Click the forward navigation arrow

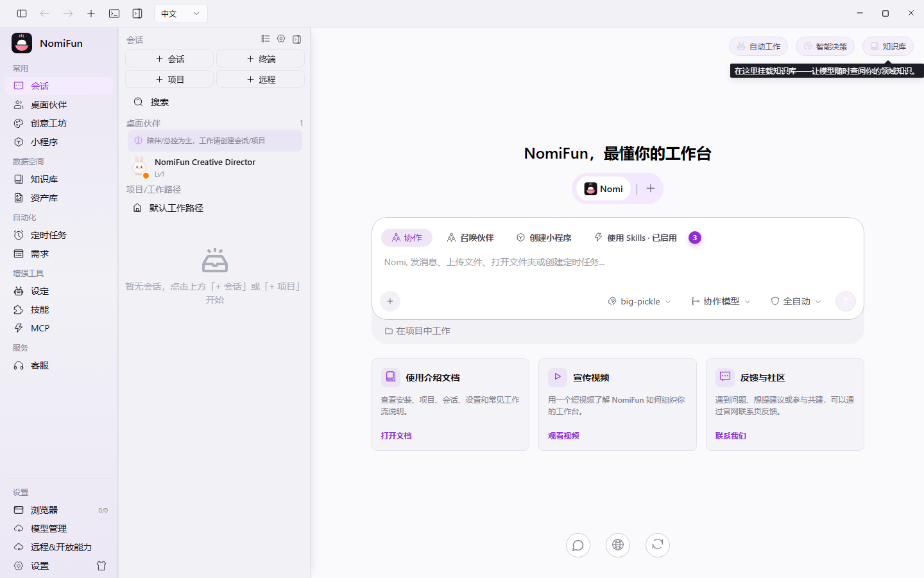pyautogui.click(x=68, y=13)
